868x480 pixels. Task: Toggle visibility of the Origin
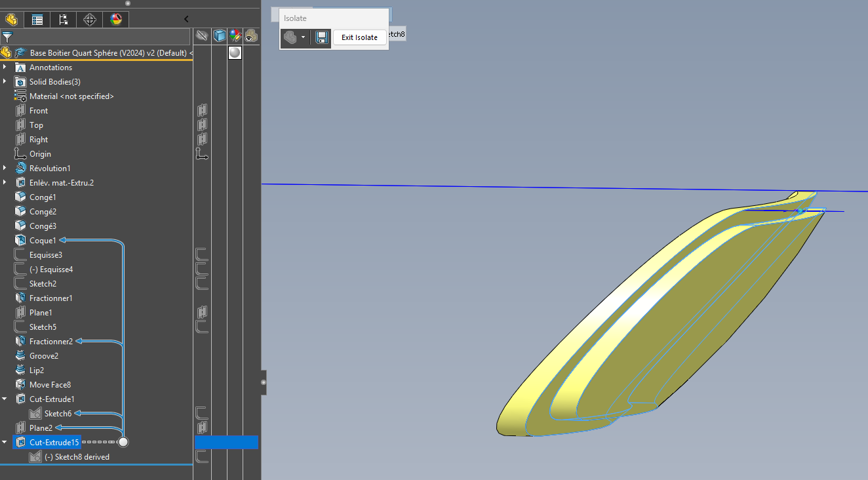203,154
